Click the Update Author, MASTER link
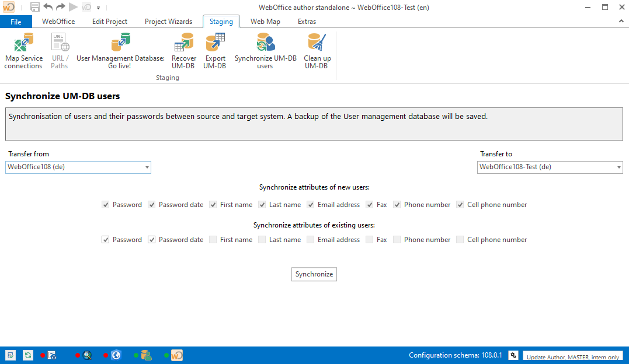This screenshot has width=629, height=364. (x=572, y=356)
